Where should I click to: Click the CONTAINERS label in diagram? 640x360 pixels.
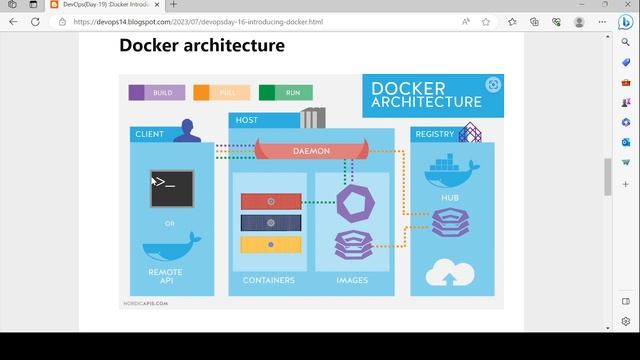pyautogui.click(x=269, y=280)
